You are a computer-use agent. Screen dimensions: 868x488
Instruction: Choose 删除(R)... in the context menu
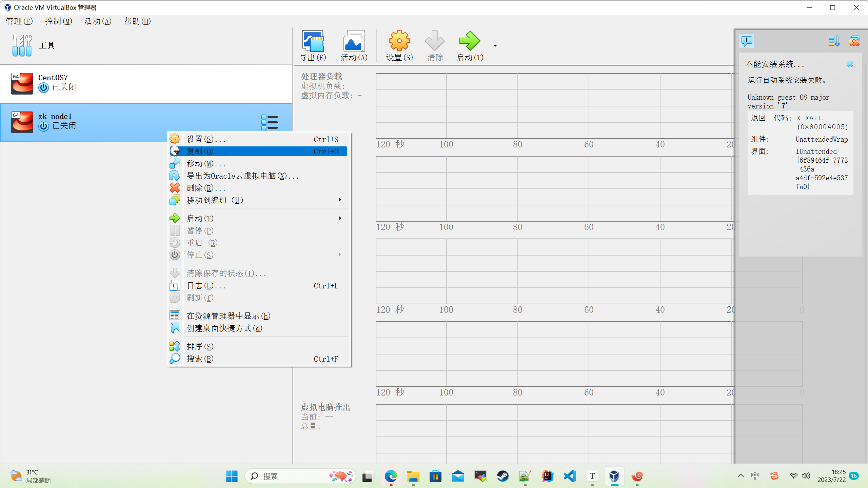tap(258, 188)
